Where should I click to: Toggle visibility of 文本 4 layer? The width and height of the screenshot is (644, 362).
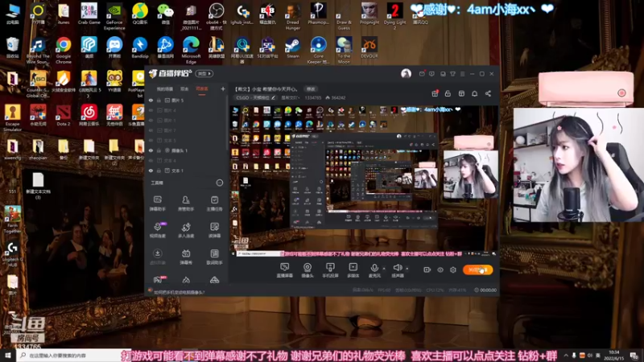[x=151, y=160]
